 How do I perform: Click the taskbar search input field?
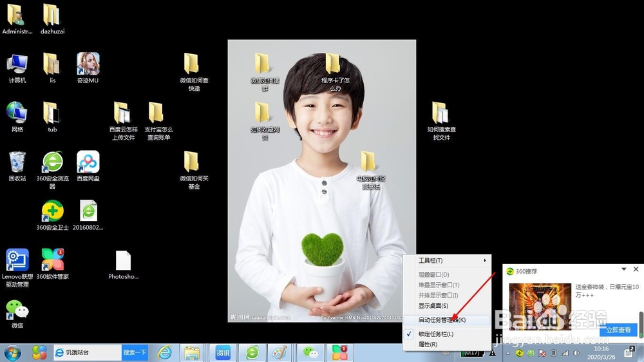pyautogui.click(x=88, y=352)
